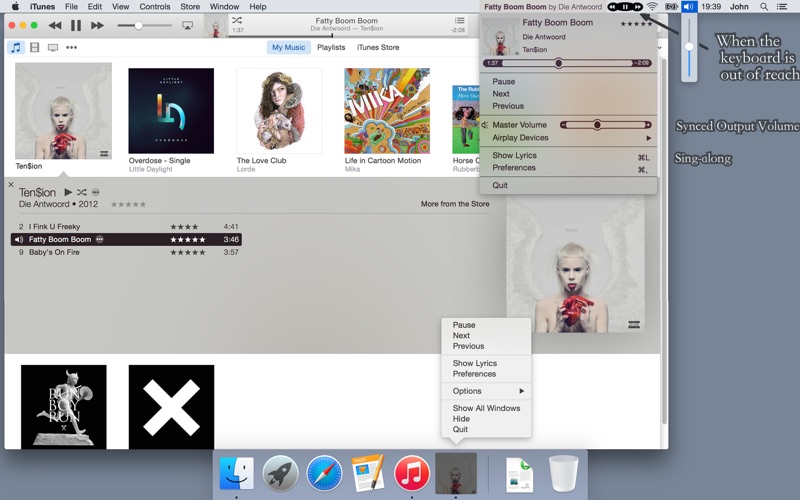This screenshot has height=500, width=800.
Task: Go to previous track in iTunes toolbar
Action: 55,25
